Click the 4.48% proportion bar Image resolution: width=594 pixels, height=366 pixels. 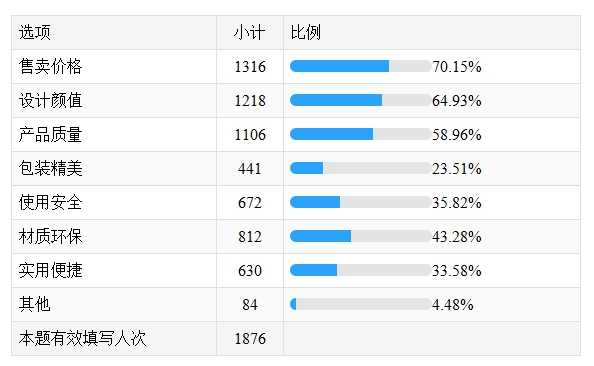click(361, 304)
